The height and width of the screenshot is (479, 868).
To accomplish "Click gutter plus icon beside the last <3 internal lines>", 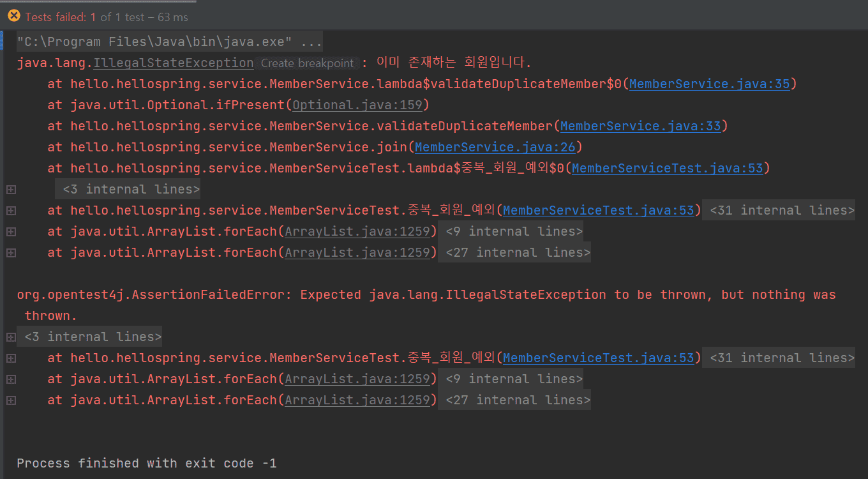I will (x=10, y=337).
